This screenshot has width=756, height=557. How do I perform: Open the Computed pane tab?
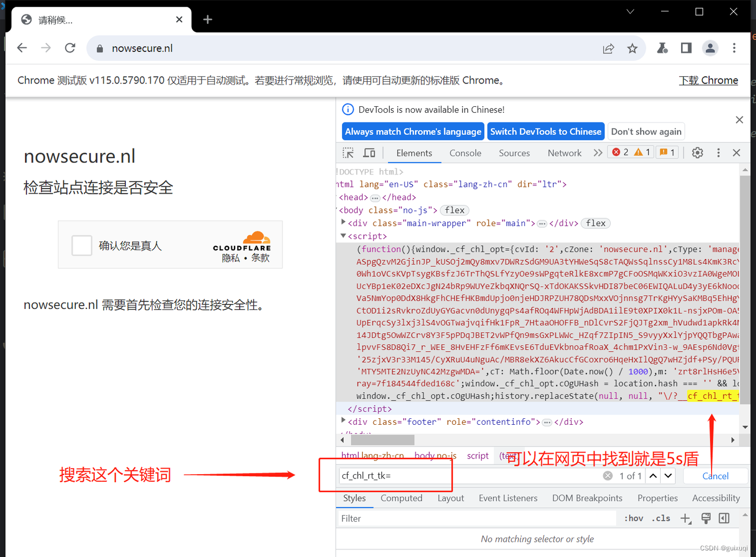(401, 498)
